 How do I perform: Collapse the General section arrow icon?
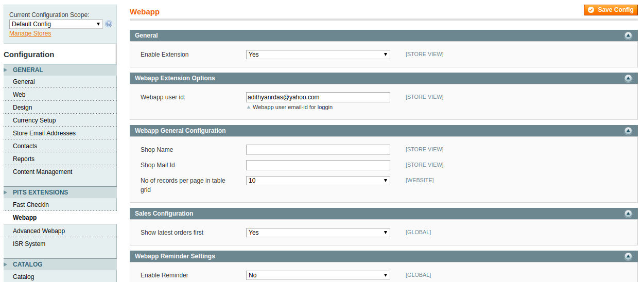click(628, 36)
